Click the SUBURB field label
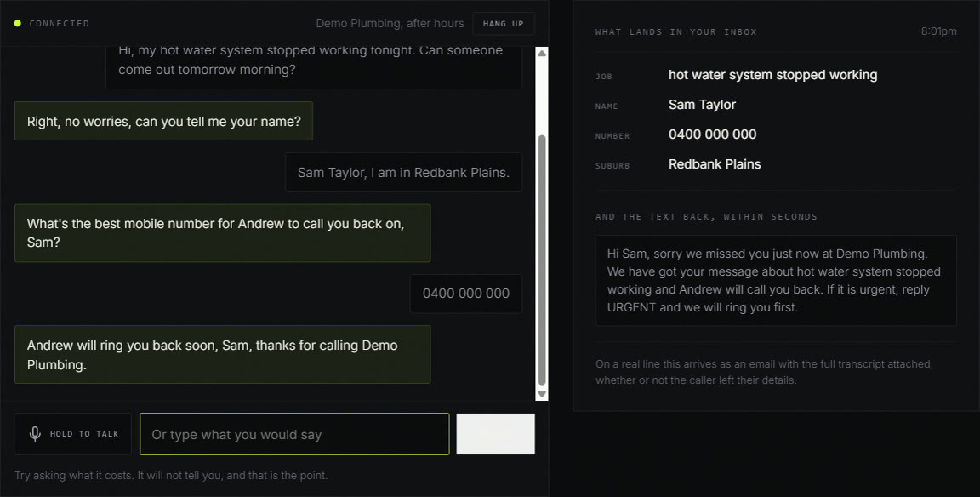The width and height of the screenshot is (980, 497). click(612, 166)
